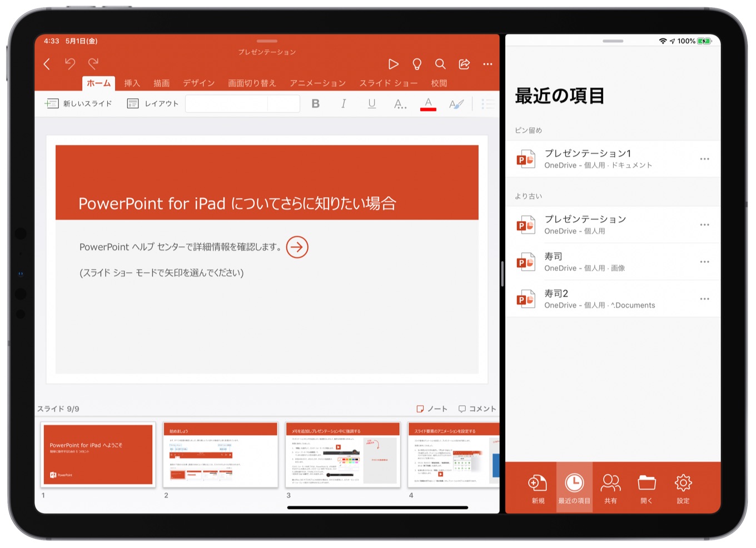756x548 pixels.
Task: Tap the home indicator bar
Action: (x=377, y=507)
